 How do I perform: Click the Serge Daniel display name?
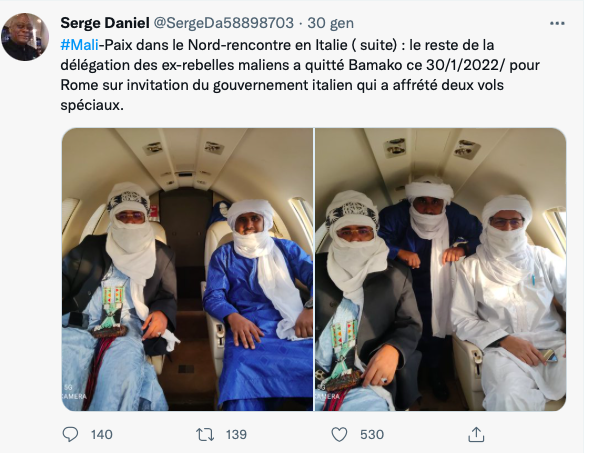[x=105, y=23]
